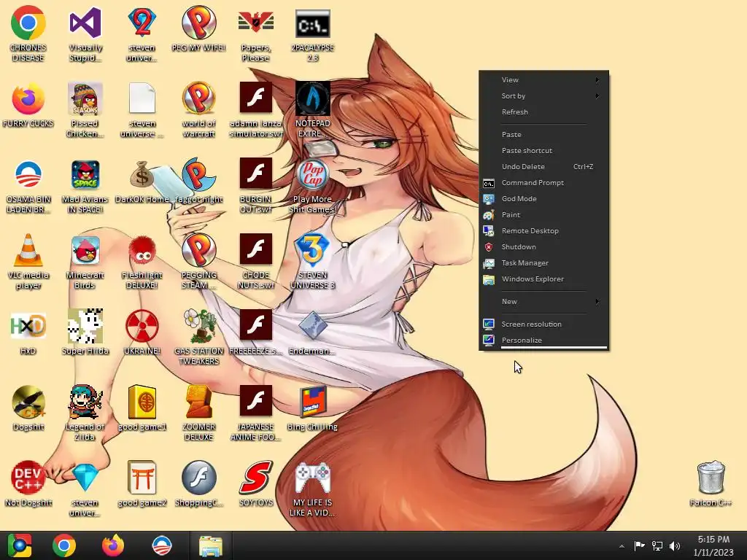Select the 'BURGIN OUT.swf' Flash file
This screenshot has width=747, height=560.
tap(256, 186)
